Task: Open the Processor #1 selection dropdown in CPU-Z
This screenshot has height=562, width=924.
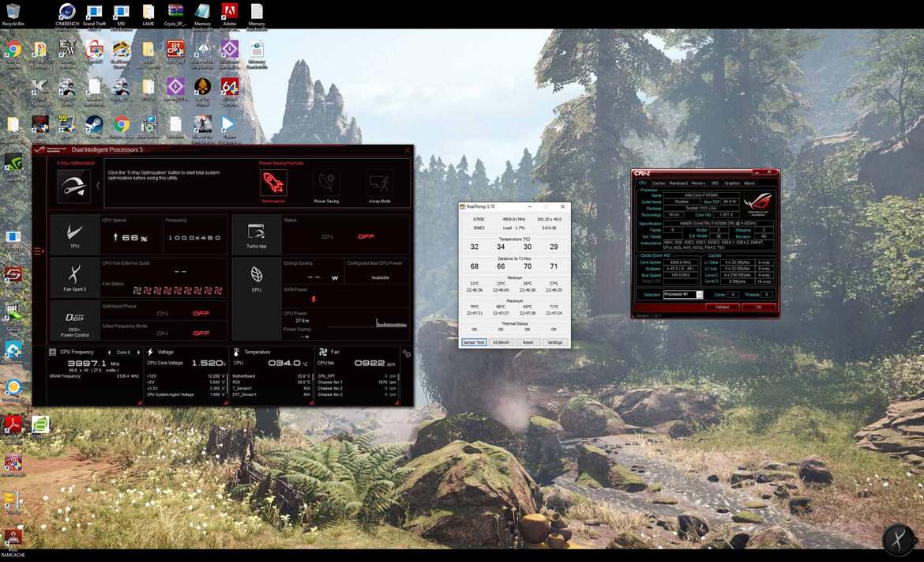Action: point(683,294)
